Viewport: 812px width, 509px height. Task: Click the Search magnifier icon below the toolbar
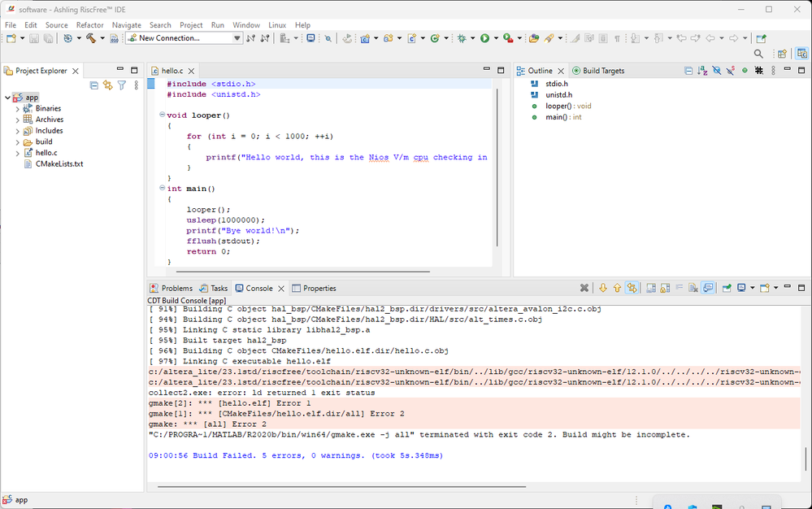tap(758, 54)
